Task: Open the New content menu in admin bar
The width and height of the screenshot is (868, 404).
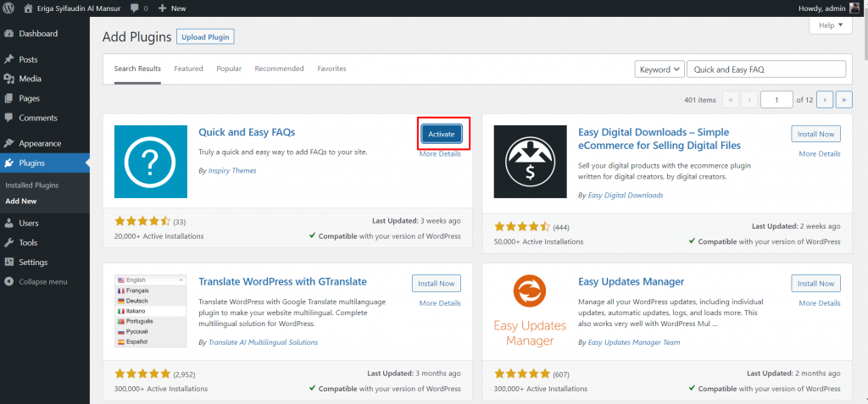Action: pos(172,8)
